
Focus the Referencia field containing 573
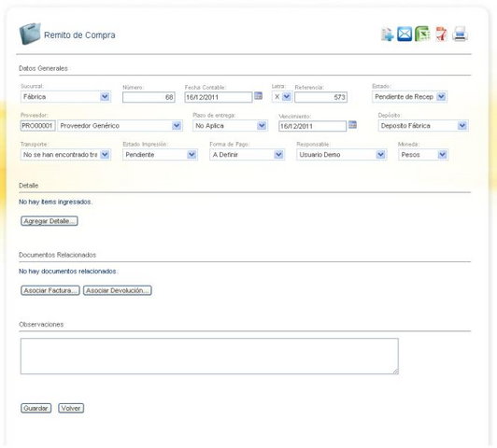(x=320, y=97)
